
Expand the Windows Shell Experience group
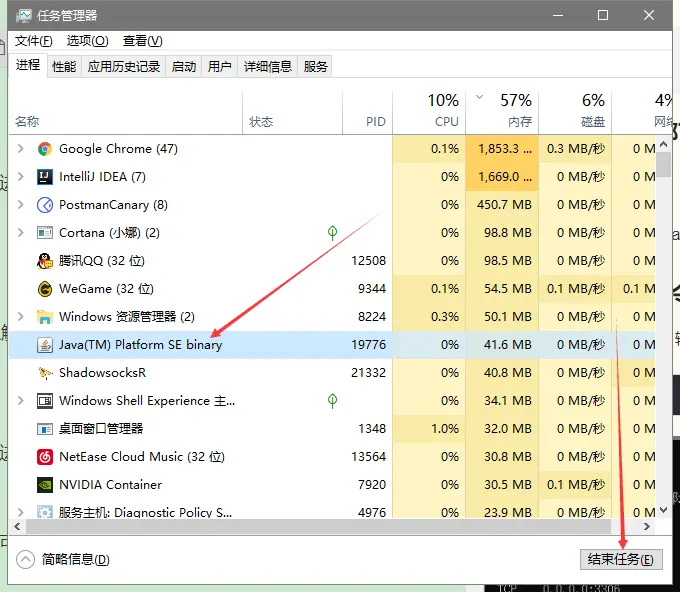(x=20, y=401)
